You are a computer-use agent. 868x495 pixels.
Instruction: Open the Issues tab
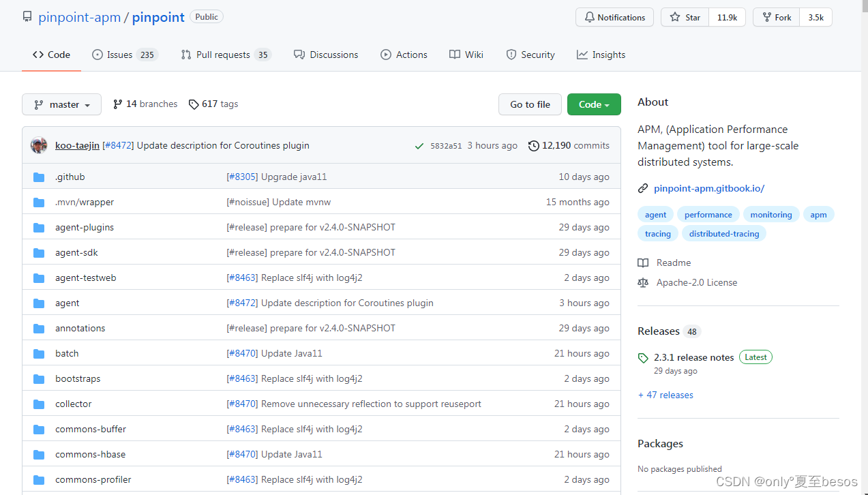coord(124,55)
